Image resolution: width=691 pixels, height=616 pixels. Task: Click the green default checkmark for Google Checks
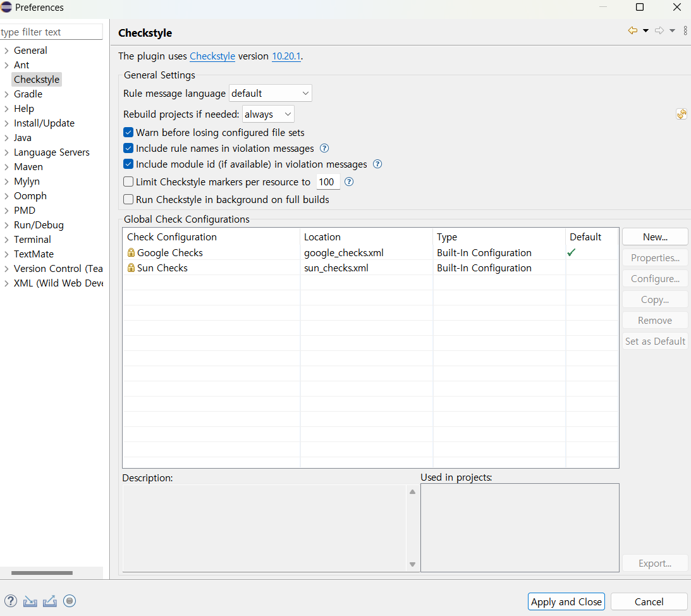pos(572,252)
